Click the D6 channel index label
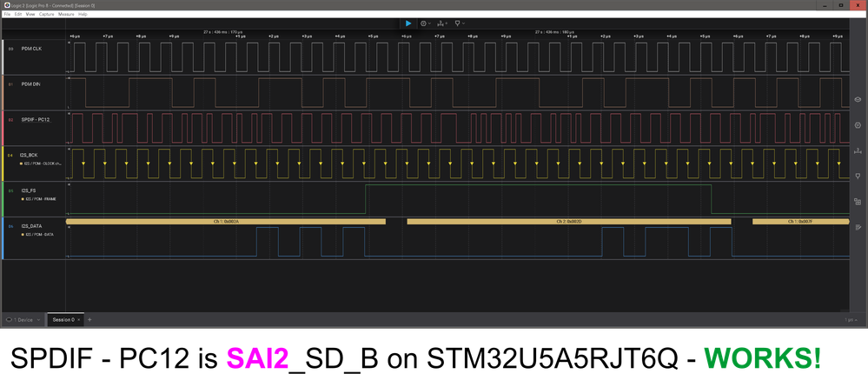Viewport: 868px width, 374px height. 10,226
